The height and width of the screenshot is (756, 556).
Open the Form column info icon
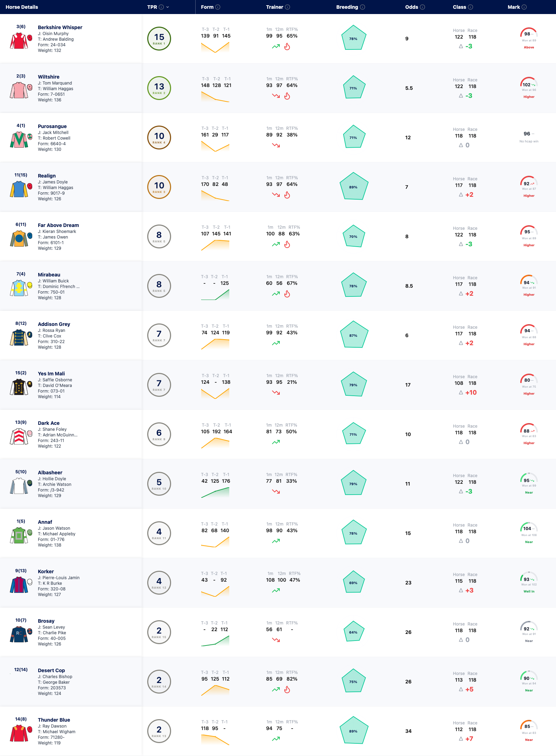coord(218,7)
